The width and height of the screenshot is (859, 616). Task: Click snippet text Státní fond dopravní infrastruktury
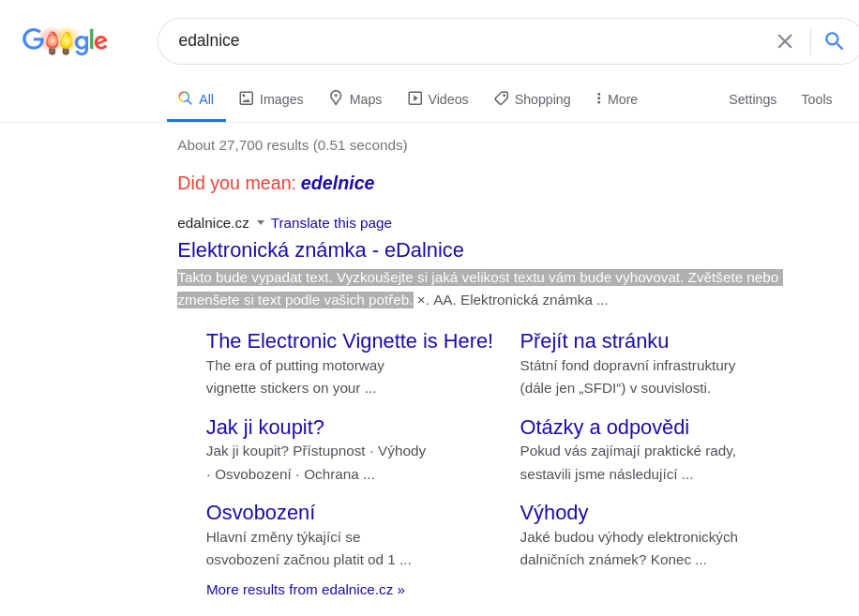627,366
